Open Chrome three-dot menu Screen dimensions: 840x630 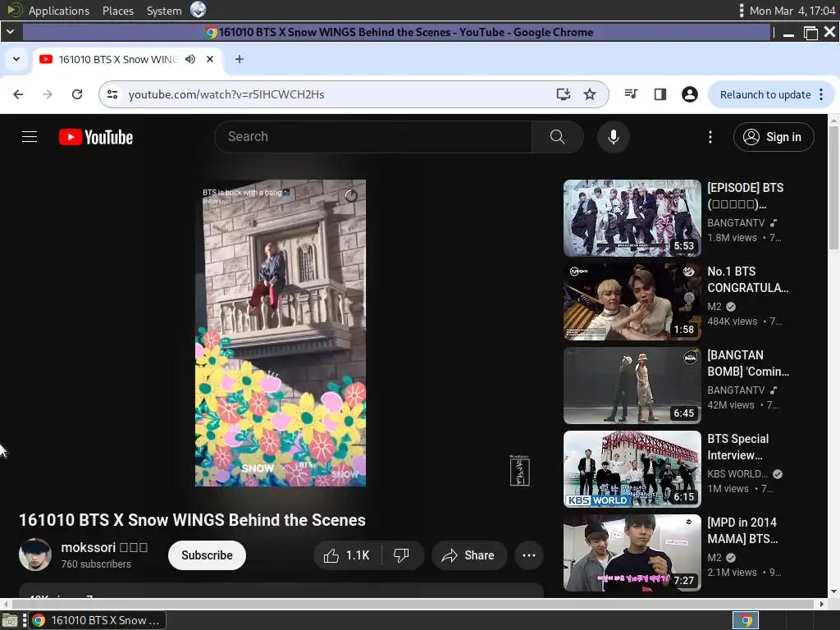point(821,95)
